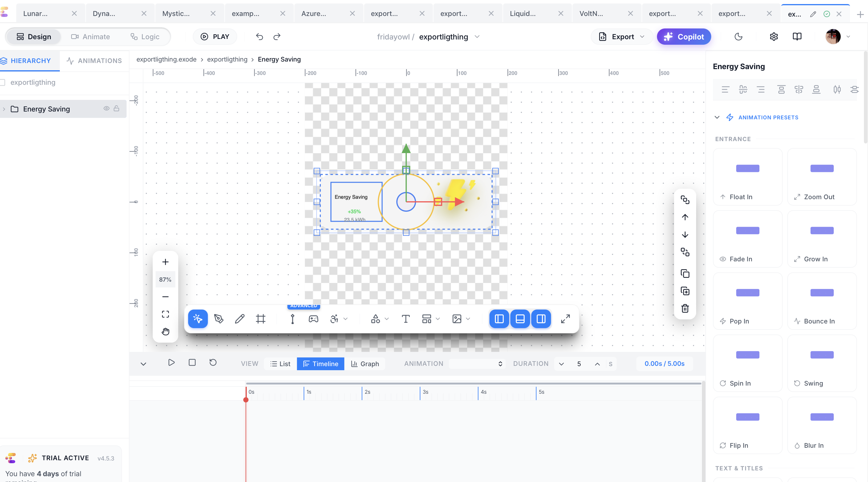The width and height of the screenshot is (868, 482).
Task: Activate the Frame tool
Action: click(x=260, y=319)
